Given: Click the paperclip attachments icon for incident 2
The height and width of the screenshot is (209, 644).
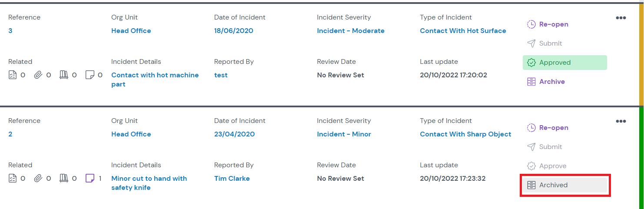Looking at the screenshot, I should [x=38, y=179].
